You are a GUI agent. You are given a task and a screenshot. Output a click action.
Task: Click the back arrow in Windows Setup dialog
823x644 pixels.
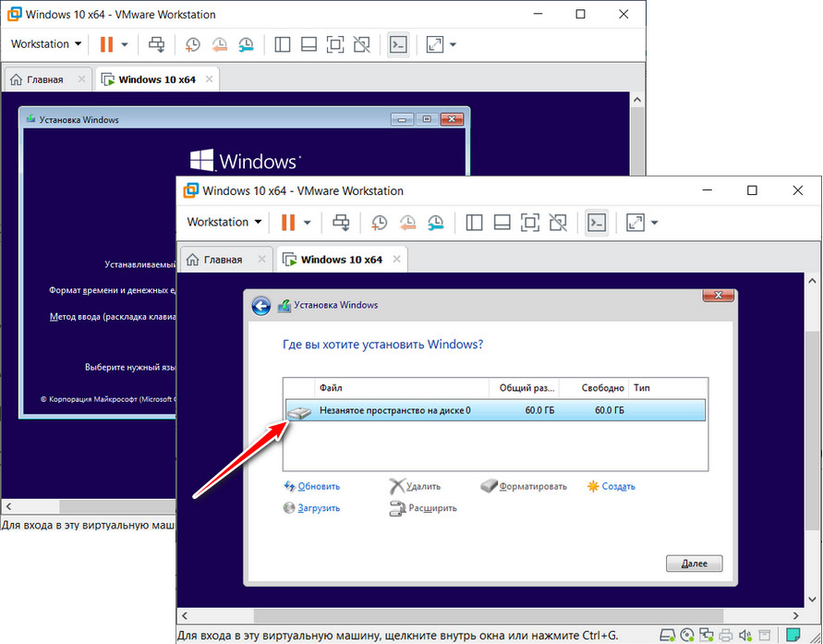(x=261, y=306)
